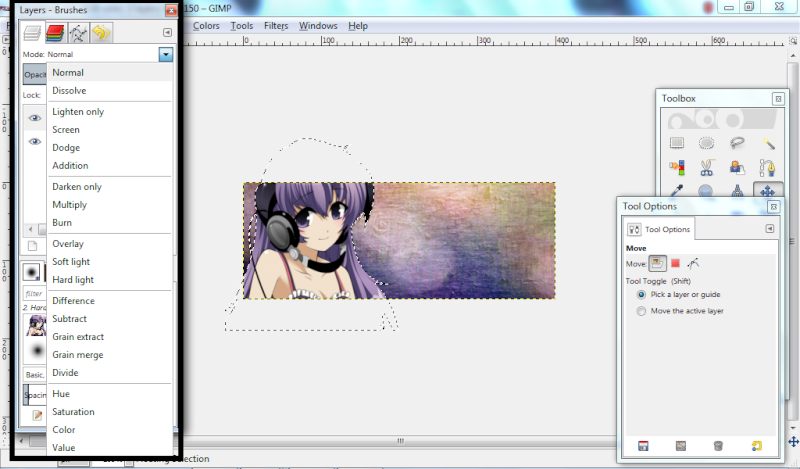Click Reset to default values icon

click(x=756, y=446)
